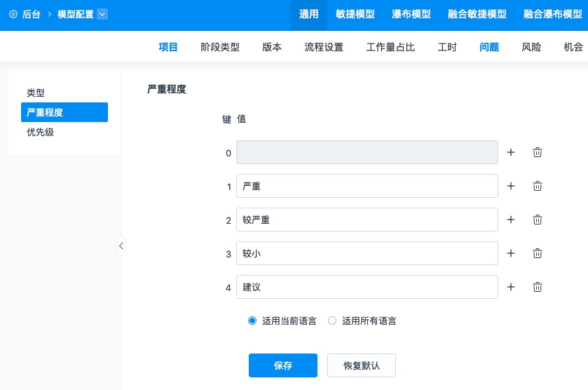
Task: Delete row 1 '严重' with trash icon
Action: click(538, 186)
